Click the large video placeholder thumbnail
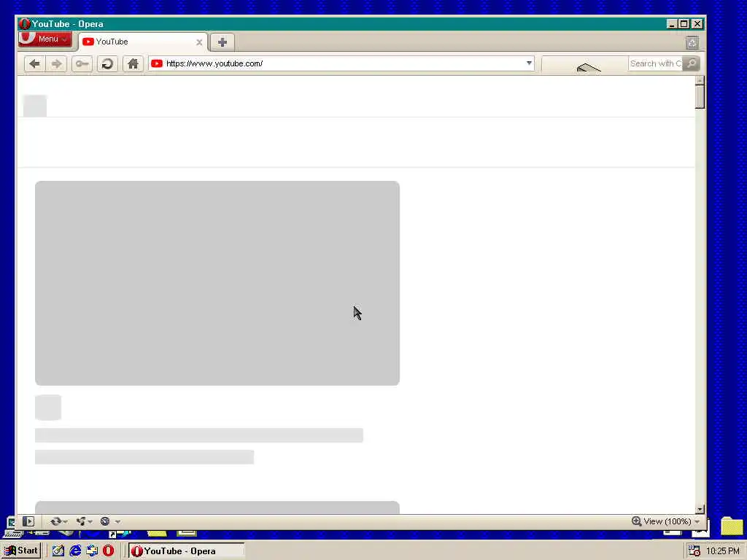Image resolution: width=747 pixels, height=560 pixels. (x=217, y=283)
